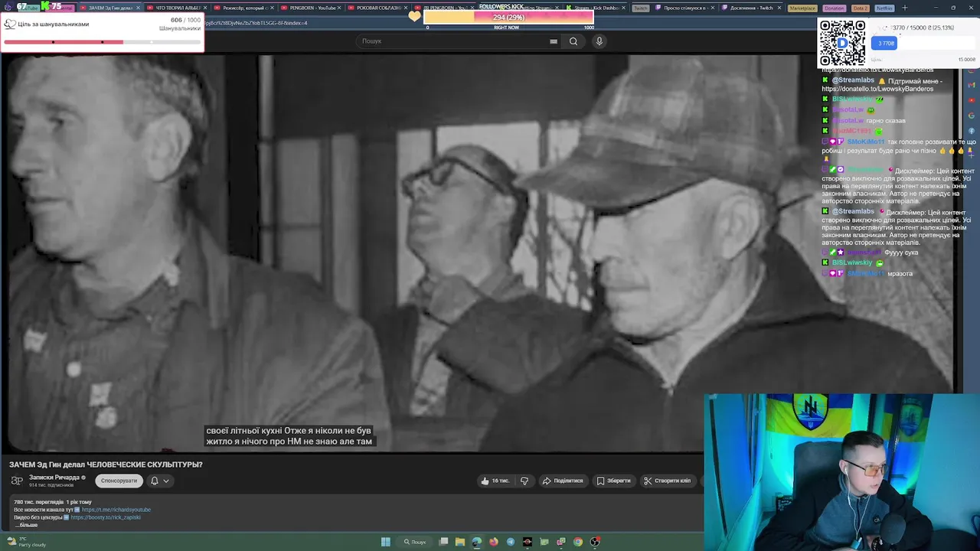Open Google Chrome from the taskbar
This screenshot has width=980, height=551.
coord(578,542)
